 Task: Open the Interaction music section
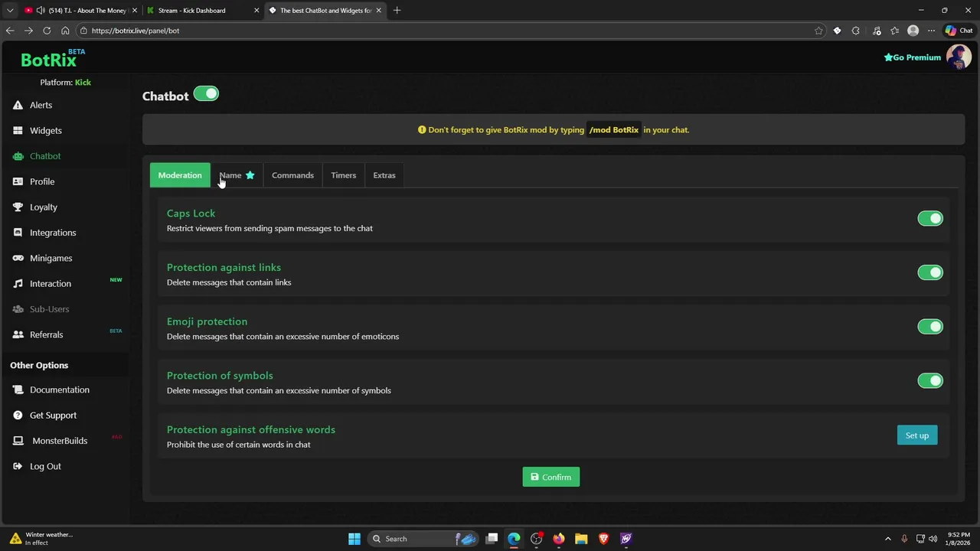[x=50, y=284]
